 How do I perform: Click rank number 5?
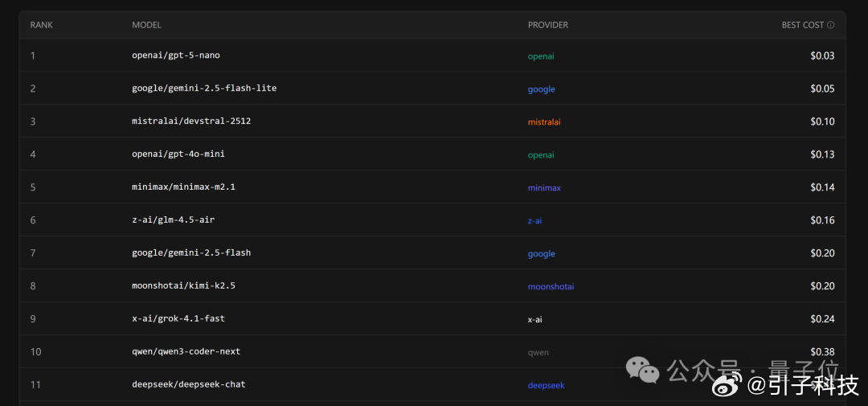coord(33,187)
